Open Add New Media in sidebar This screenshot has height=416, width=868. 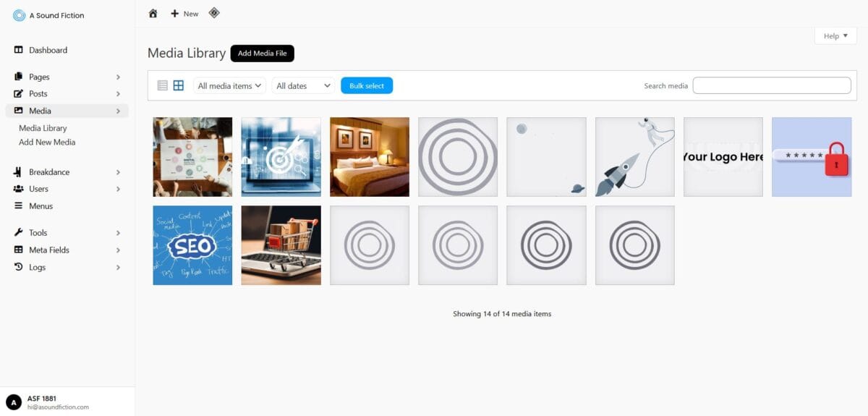47,143
